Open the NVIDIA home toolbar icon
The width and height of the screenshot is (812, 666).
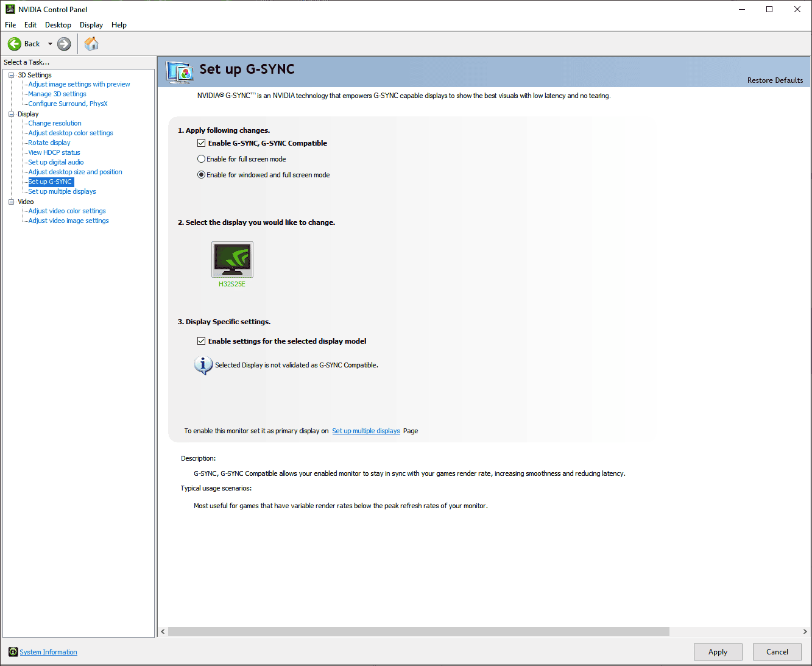[91, 43]
